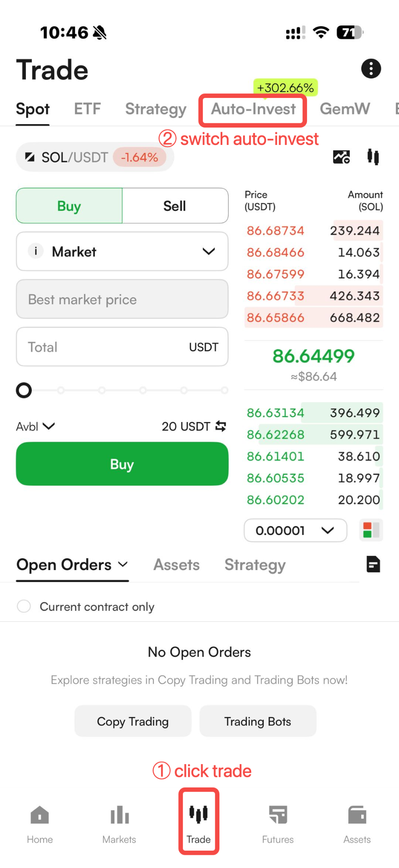The width and height of the screenshot is (399, 868).
Task: Tap the Market order info icon
Action: click(36, 251)
